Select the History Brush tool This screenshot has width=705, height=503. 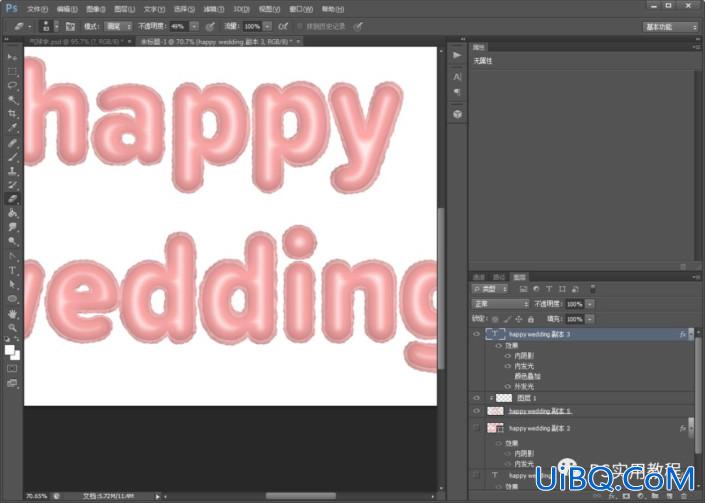click(12, 185)
